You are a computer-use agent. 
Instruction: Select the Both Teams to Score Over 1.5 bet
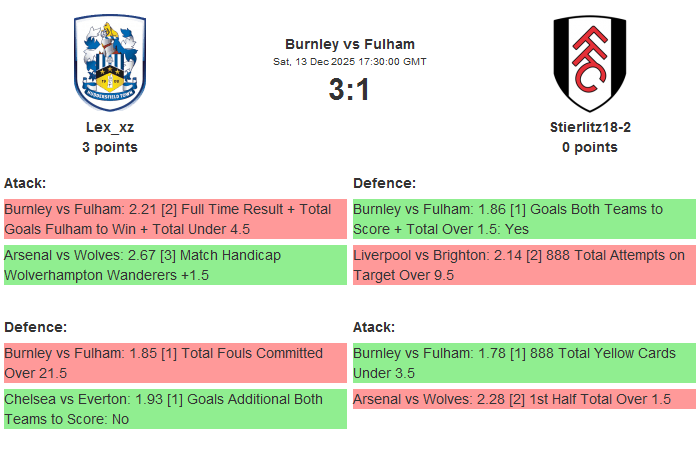[524, 219]
